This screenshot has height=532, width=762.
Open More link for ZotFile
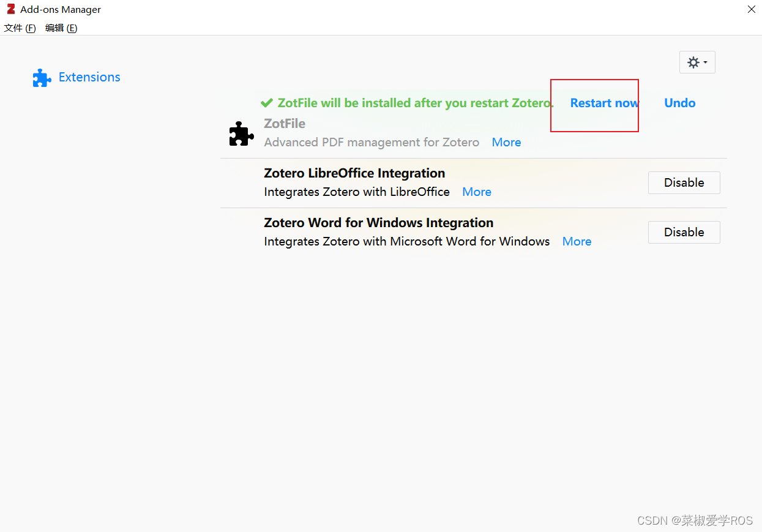click(x=507, y=142)
